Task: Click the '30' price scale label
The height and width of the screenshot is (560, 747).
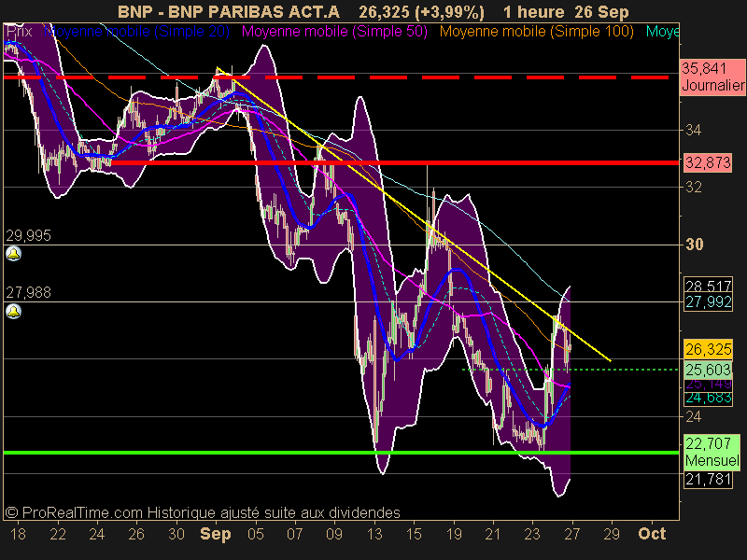Action: coord(694,245)
